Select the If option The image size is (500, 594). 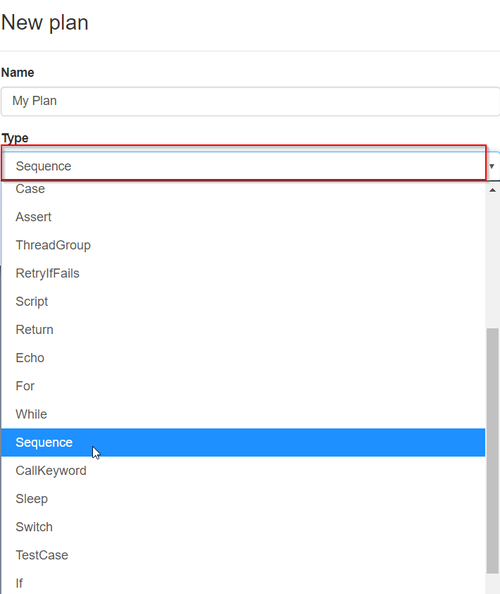tap(243, 583)
